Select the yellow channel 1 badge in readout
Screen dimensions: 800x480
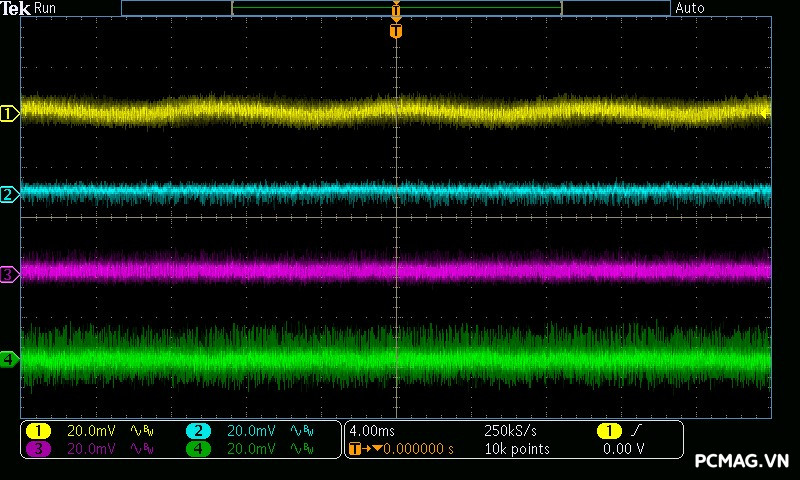click(39, 431)
